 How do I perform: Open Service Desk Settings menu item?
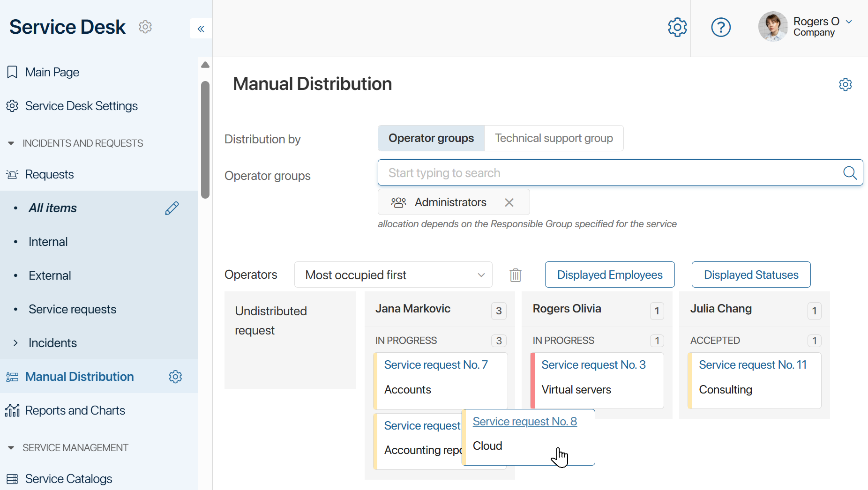click(82, 106)
